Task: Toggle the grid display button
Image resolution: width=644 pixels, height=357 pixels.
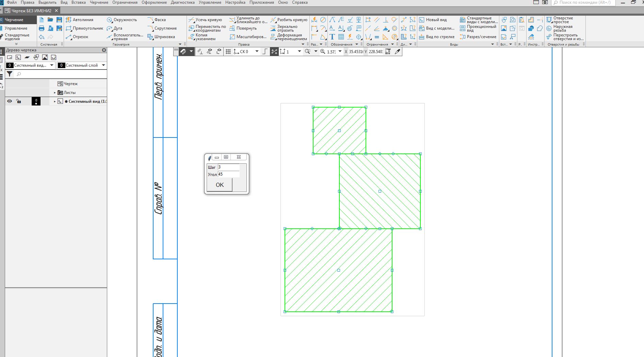Action: [228, 52]
